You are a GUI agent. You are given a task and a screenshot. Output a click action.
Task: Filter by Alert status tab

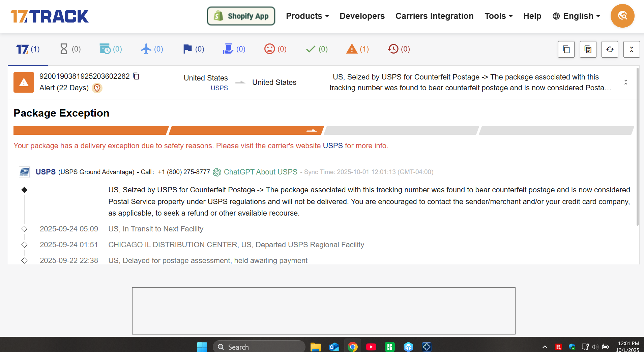(x=357, y=49)
